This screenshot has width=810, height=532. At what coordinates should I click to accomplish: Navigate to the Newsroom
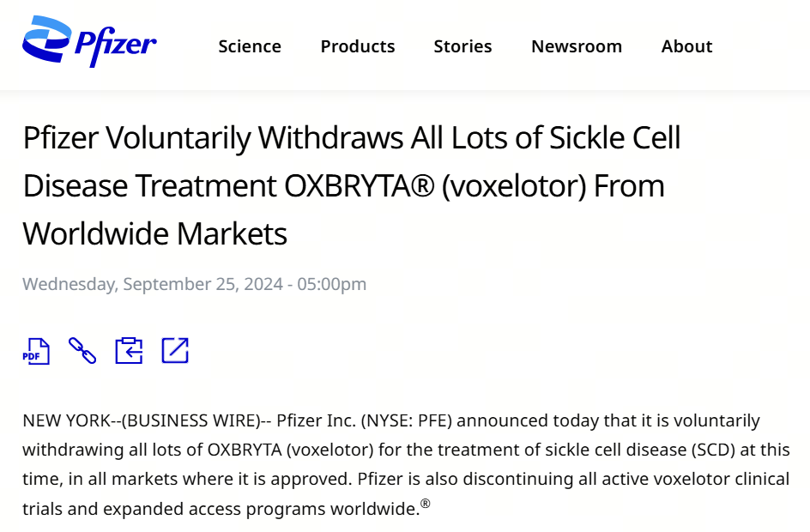577,46
